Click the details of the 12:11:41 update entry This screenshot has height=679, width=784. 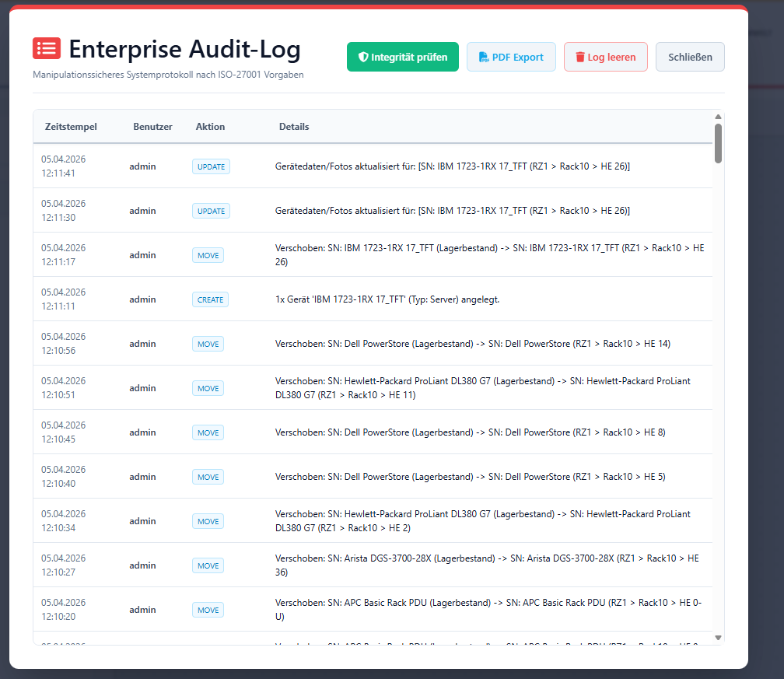tap(453, 166)
